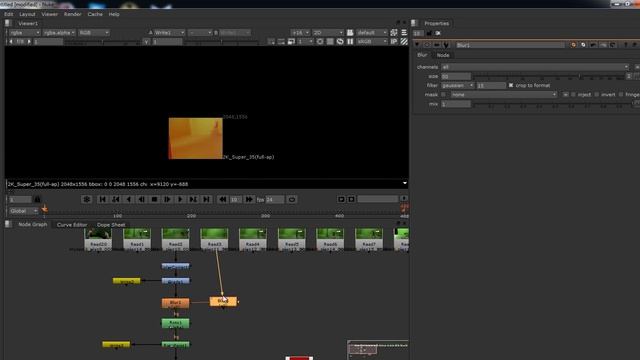Viewport: 640px width, 360px height.
Task: Open the default viewer LUT dropdown
Action: point(371,33)
